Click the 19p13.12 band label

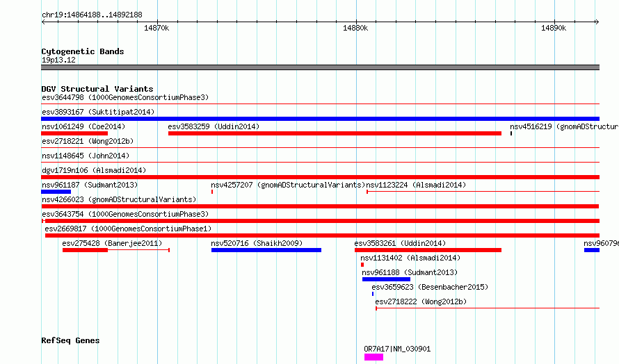pos(58,60)
